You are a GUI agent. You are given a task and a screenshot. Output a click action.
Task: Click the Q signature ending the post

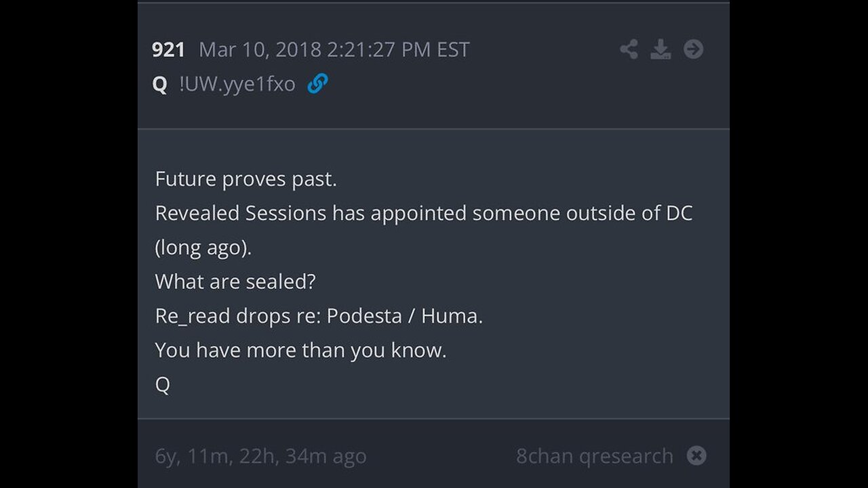coord(163,385)
